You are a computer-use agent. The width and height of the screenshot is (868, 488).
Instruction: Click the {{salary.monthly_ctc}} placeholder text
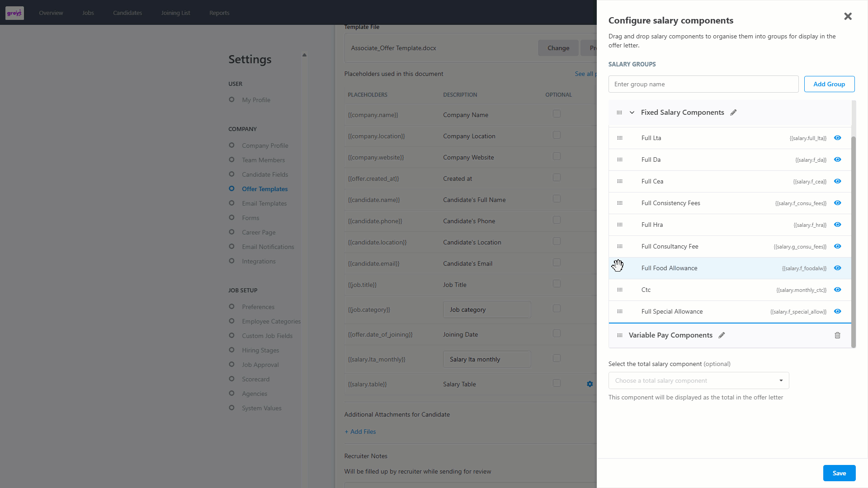pos(801,290)
